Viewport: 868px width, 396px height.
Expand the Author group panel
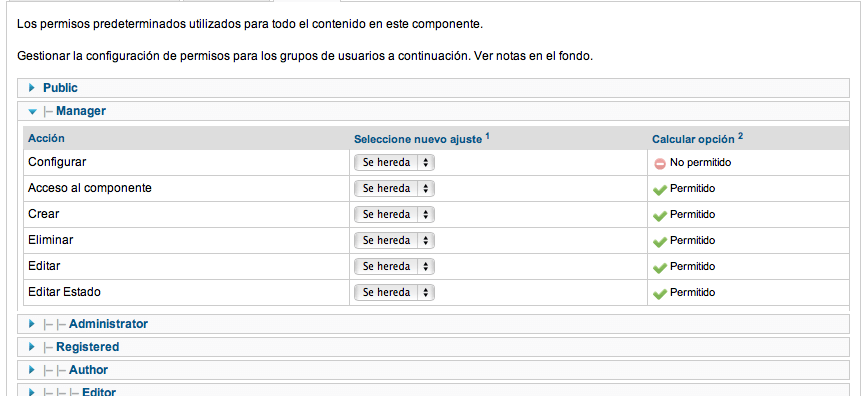pyautogui.click(x=433, y=370)
